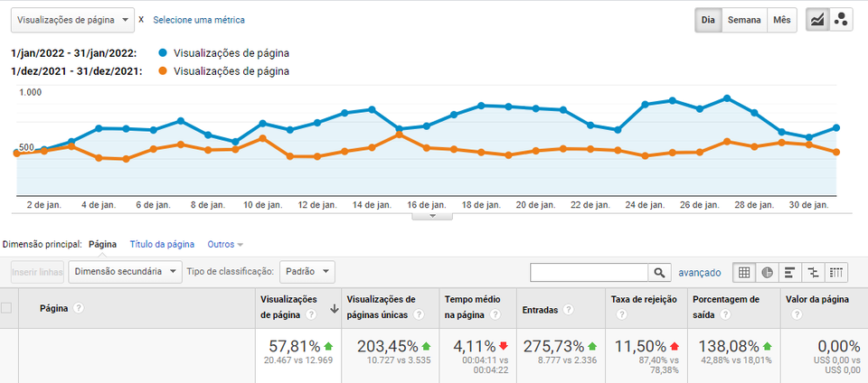Click the 275,73% entrances change value
The image size is (868, 383).
pos(553,347)
